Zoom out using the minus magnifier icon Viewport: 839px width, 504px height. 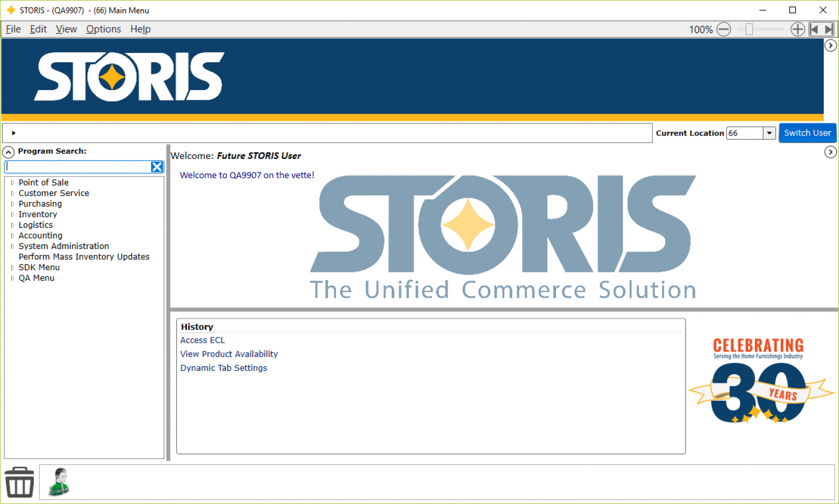click(x=724, y=29)
